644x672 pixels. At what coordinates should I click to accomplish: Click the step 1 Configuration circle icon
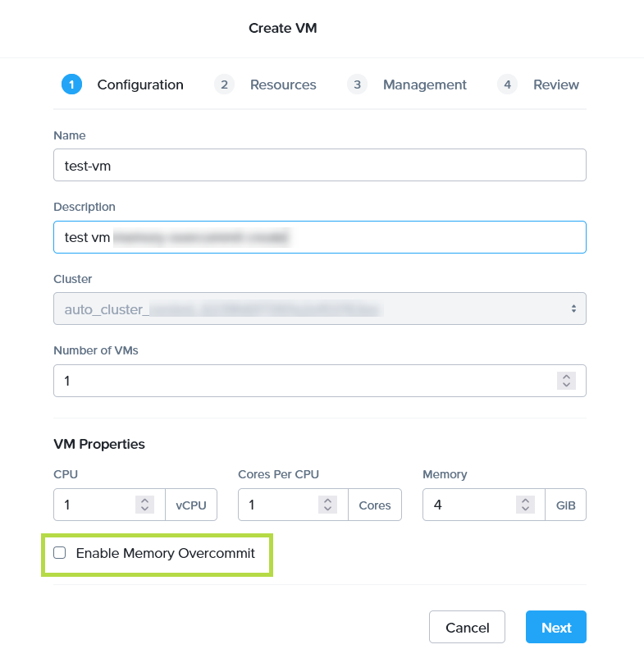(71, 85)
